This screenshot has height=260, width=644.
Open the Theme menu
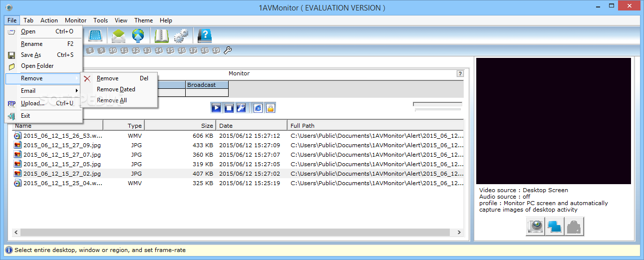pyautogui.click(x=143, y=20)
